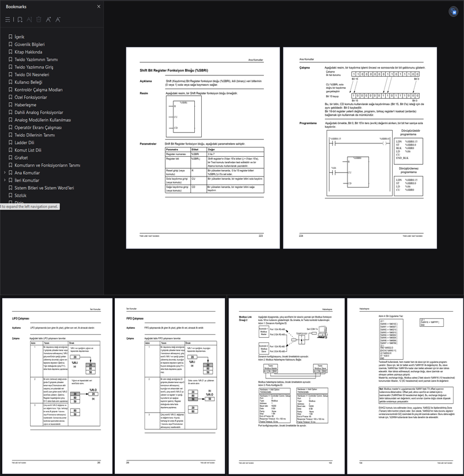Open the İçerik bookmark
464x476 pixels.
[x=19, y=37]
